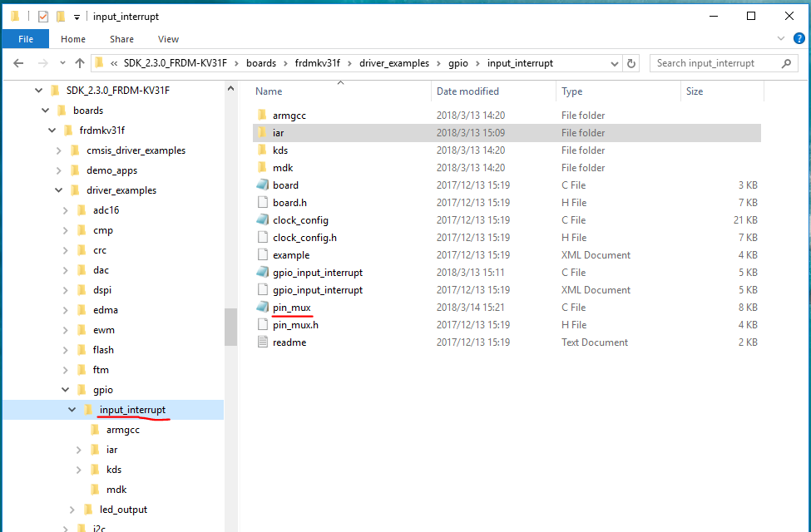Click SDK_2.3.0_FRDM-KV31F in the address path
811x532 pixels.
(x=176, y=63)
